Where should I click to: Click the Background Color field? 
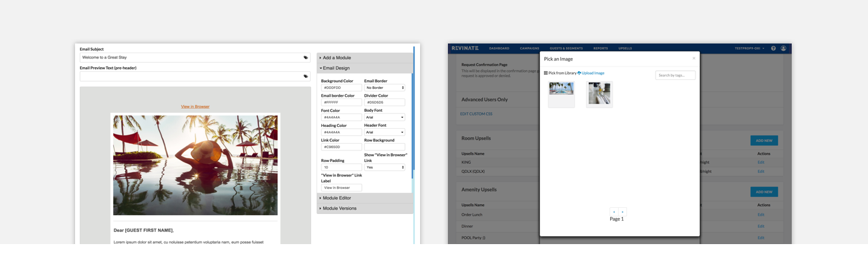pos(341,88)
